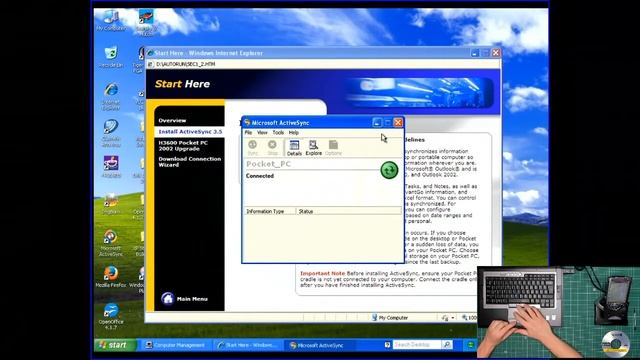Open H3600 Pocket PC 2002 Upgrade link

(183, 146)
